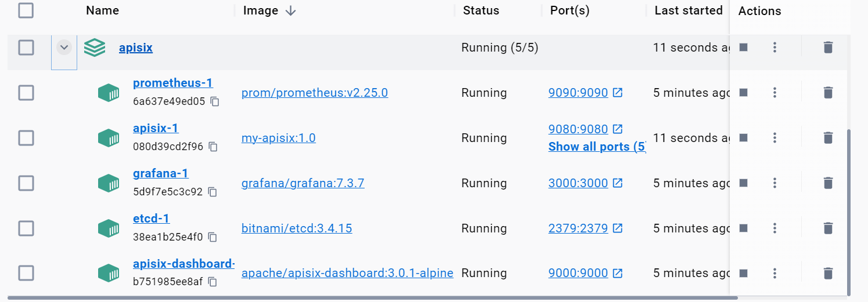Open grafana/grafana:7.3.7 image link
Image resolution: width=868 pixels, height=302 pixels.
303,183
